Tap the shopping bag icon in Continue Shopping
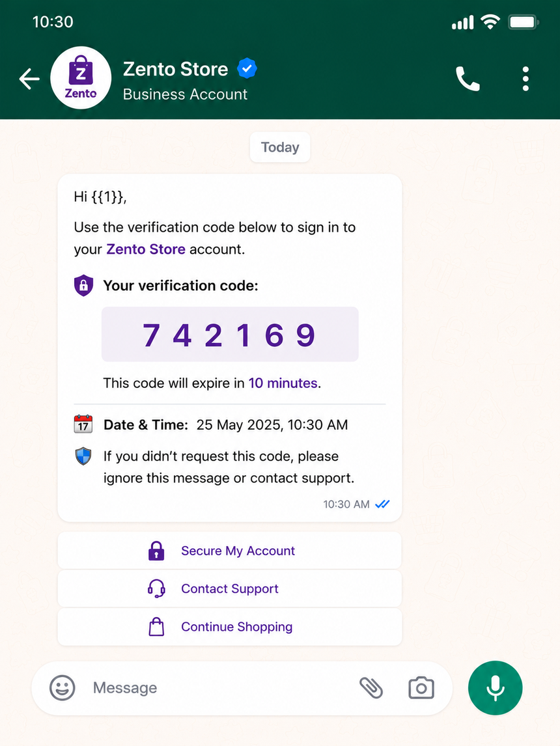This screenshot has height=746, width=560. pos(156,627)
